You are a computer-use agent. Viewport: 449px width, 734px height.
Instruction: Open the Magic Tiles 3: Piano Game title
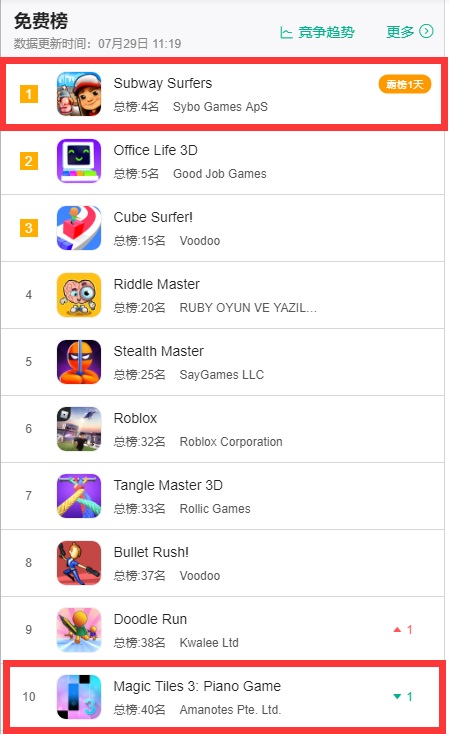197,686
